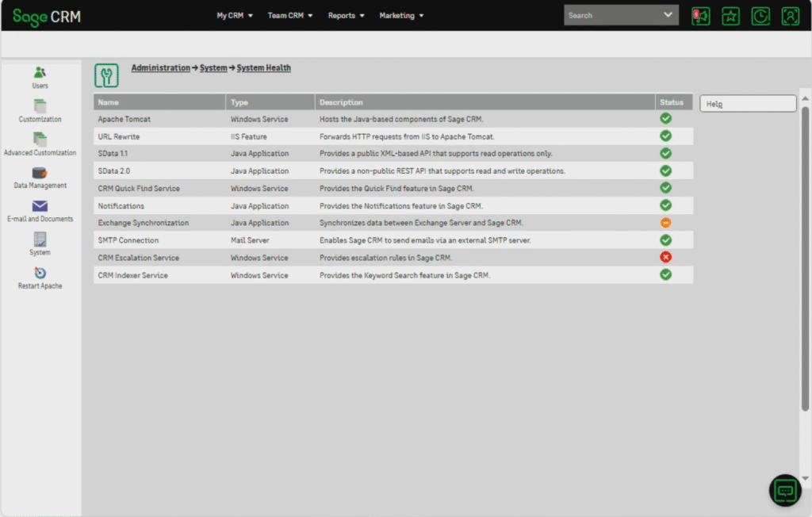Click the System Health wrench icon
This screenshot has width=812, height=517.
(x=107, y=75)
